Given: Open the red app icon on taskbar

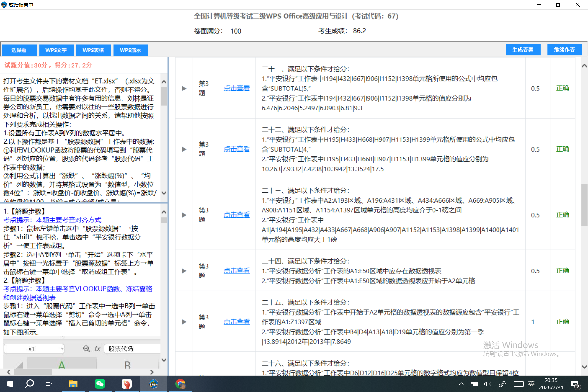Looking at the screenshot, I should coord(127,384).
